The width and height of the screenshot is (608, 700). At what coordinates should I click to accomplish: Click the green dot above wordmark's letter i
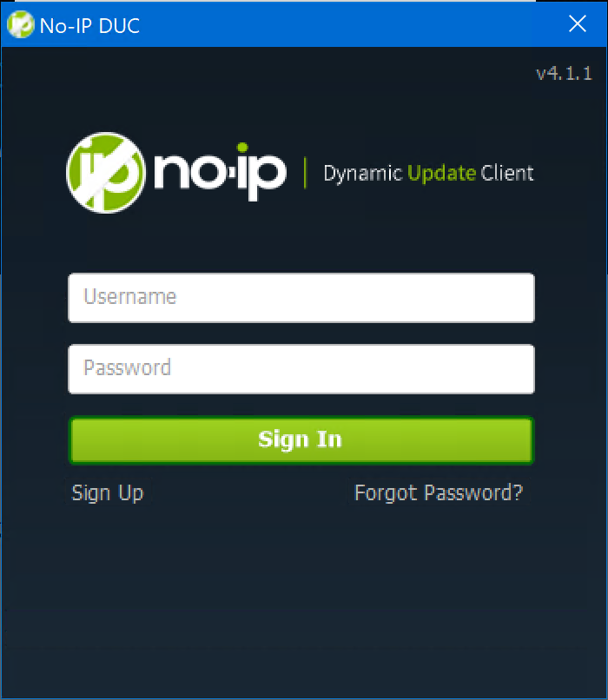pyautogui.click(x=242, y=148)
